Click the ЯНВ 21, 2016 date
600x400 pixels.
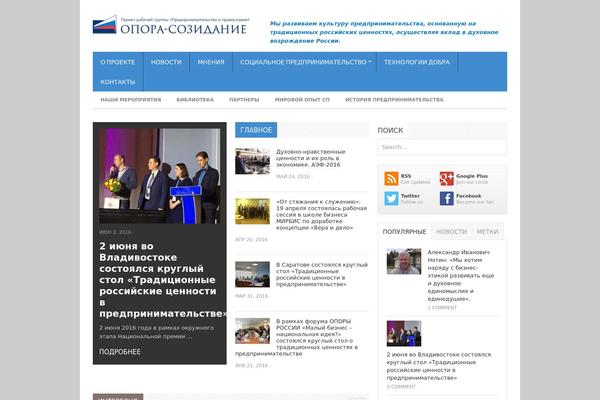point(251,366)
